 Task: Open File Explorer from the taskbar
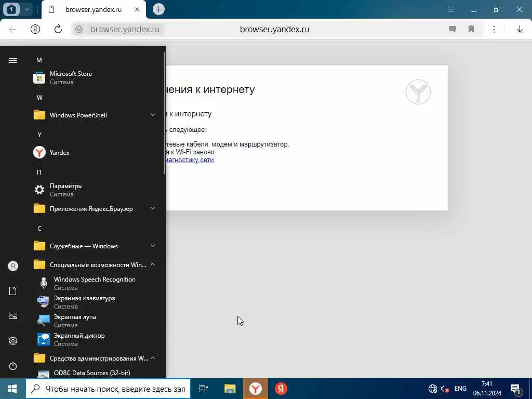pyautogui.click(x=230, y=389)
